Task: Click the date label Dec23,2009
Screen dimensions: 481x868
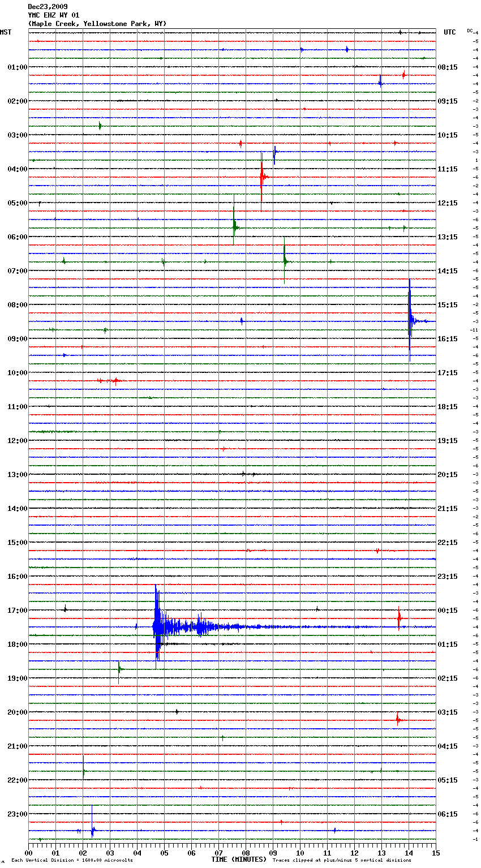Action: pyautogui.click(x=48, y=7)
